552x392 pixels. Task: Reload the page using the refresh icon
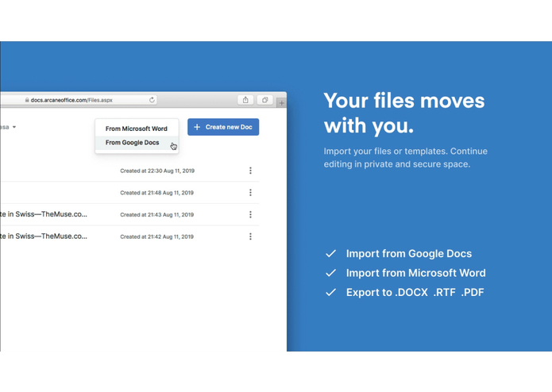pyautogui.click(x=152, y=100)
